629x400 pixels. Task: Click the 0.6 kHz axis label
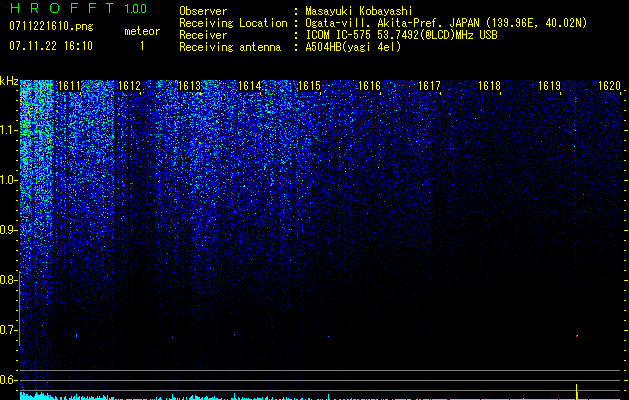[x=8, y=380]
